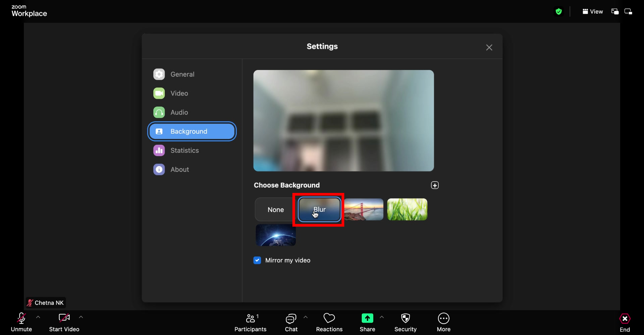Screen dimensions: 644x335
Task: Open the More options menu
Action: [x=443, y=322]
